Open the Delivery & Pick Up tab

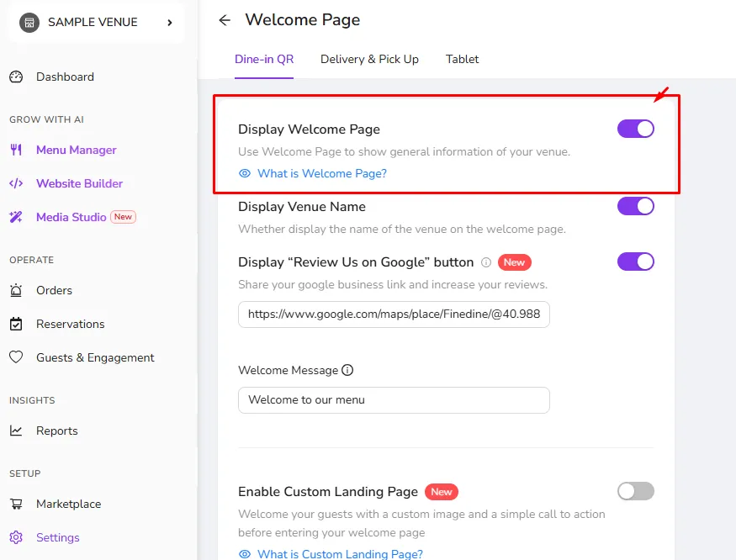369,59
